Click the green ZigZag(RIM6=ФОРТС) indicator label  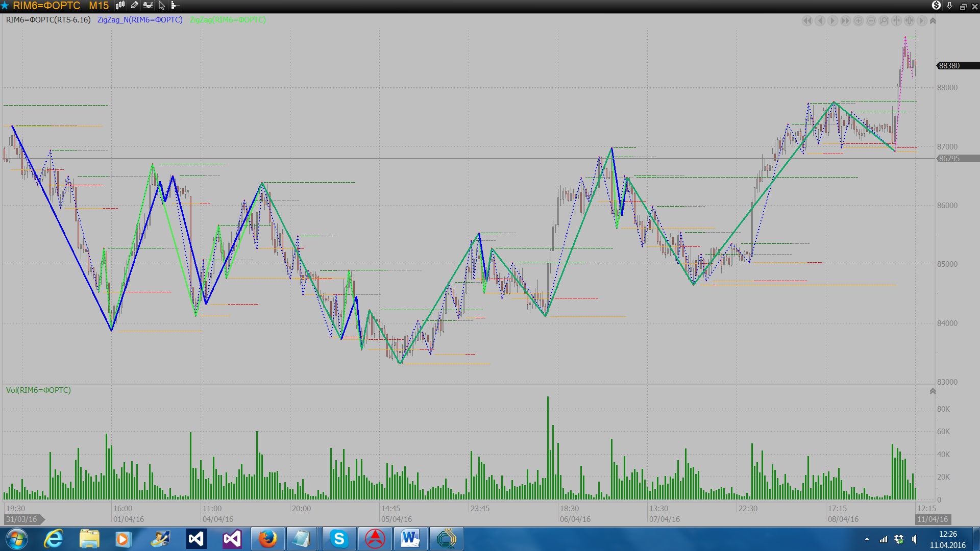tap(228, 20)
